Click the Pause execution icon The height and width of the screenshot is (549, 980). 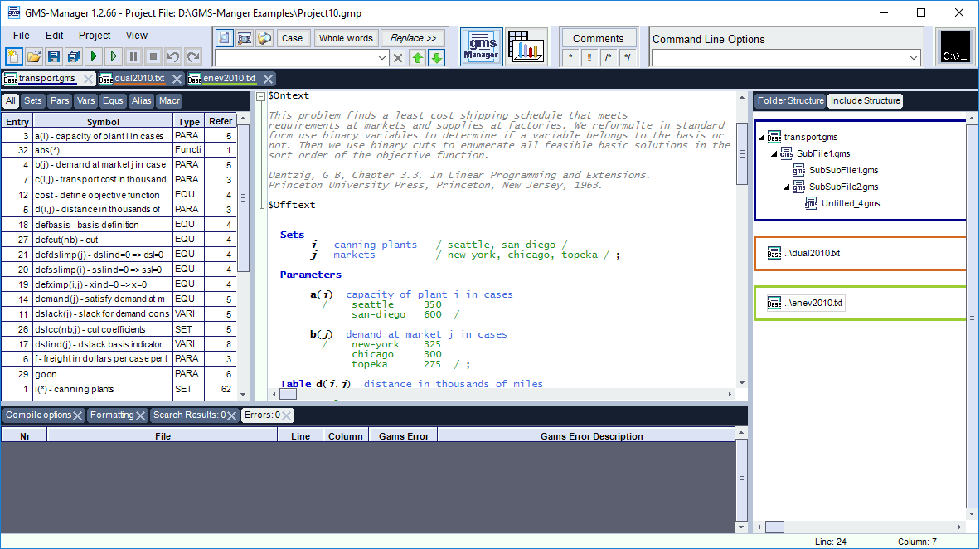133,57
